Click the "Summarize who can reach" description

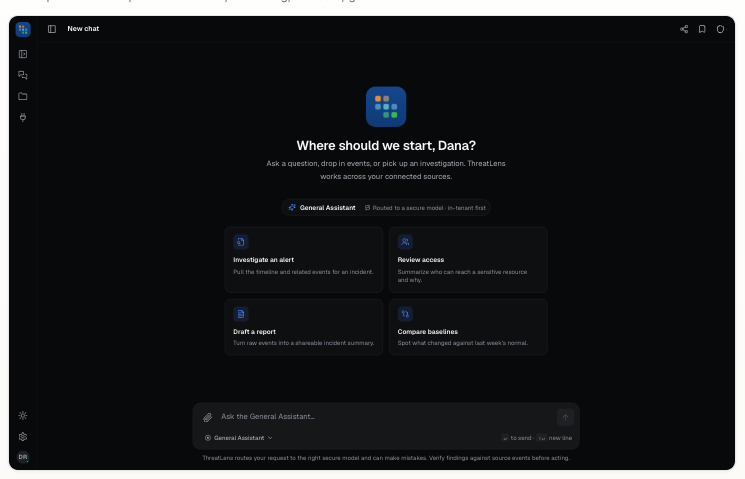[462, 276]
